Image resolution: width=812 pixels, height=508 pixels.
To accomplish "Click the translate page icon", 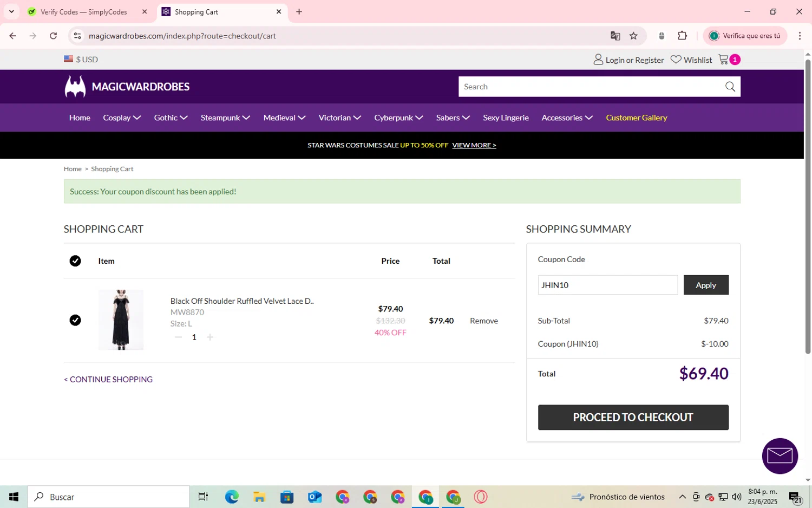I will click(615, 36).
